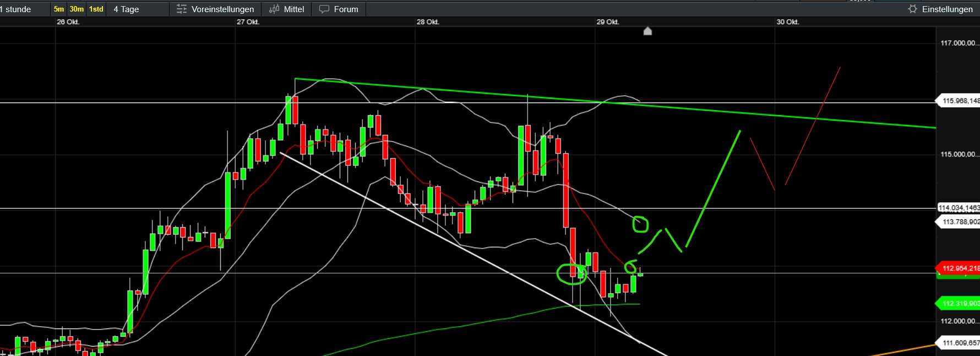Image resolution: width=980 pixels, height=356 pixels.
Task: Click the 112.000,00 axis value
Action: pyautogui.click(x=960, y=321)
